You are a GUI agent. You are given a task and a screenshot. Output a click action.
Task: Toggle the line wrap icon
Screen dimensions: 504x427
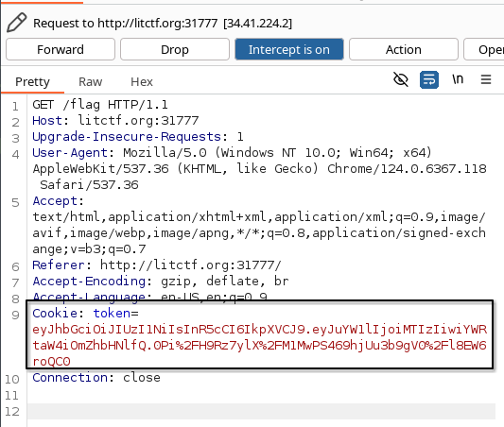pyautogui.click(x=429, y=79)
